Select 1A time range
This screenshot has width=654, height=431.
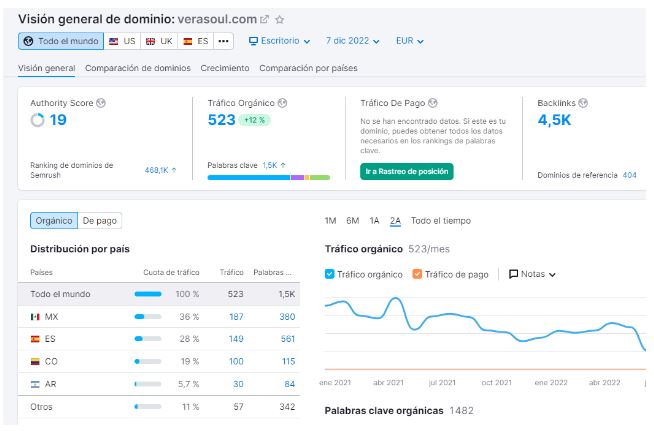374,221
